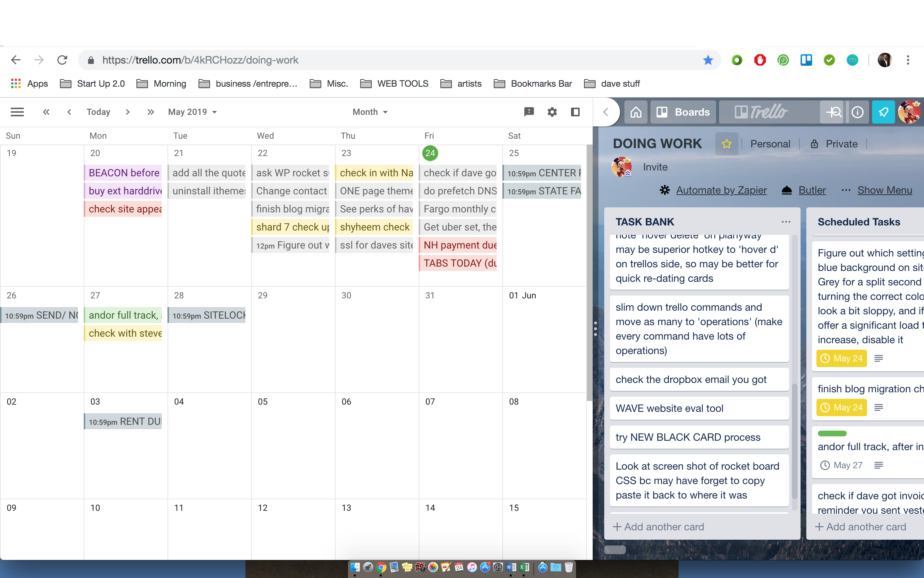Collapse the calendar panel with the left chevron
Viewport: 924px width, 578px height.
click(x=606, y=112)
